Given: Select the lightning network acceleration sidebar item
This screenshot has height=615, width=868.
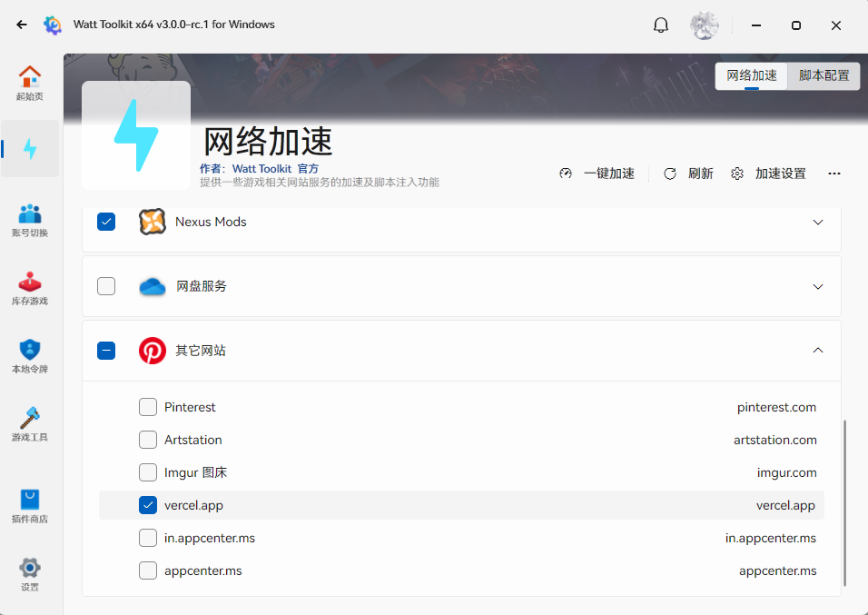Looking at the screenshot, I should [x=30, y=149].
